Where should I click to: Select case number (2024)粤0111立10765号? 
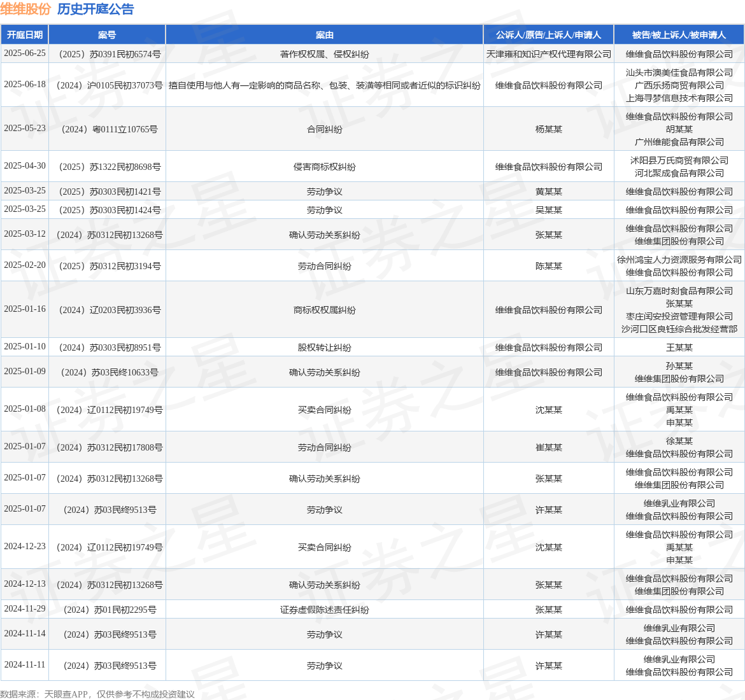(x=110, y=129)
